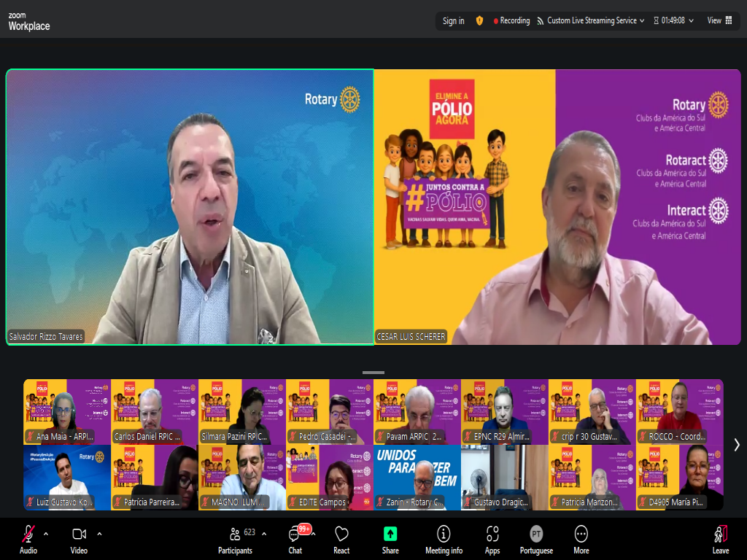This screenshot has height=560, width=747.
Task: Show next page of participant thumbnails
Action: 736,444
